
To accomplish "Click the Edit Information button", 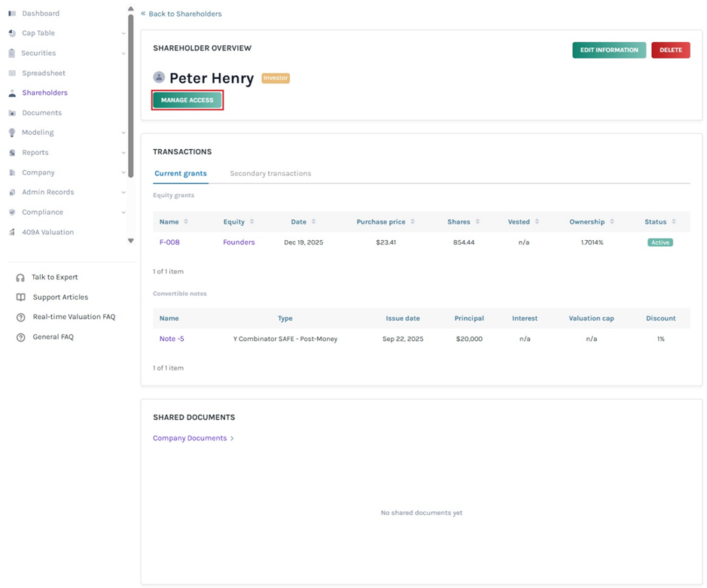I will (x=609, y=50).
